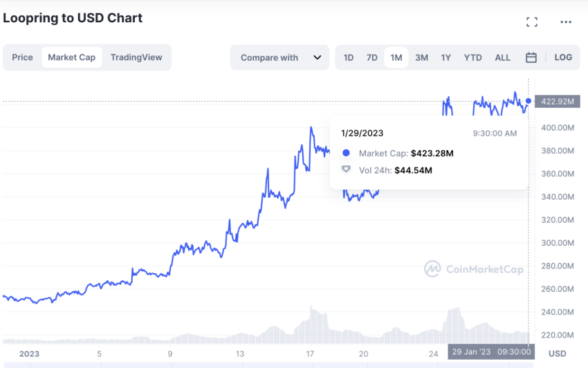Switch range to 3M
588x368 pixels.
click(421, 57)
